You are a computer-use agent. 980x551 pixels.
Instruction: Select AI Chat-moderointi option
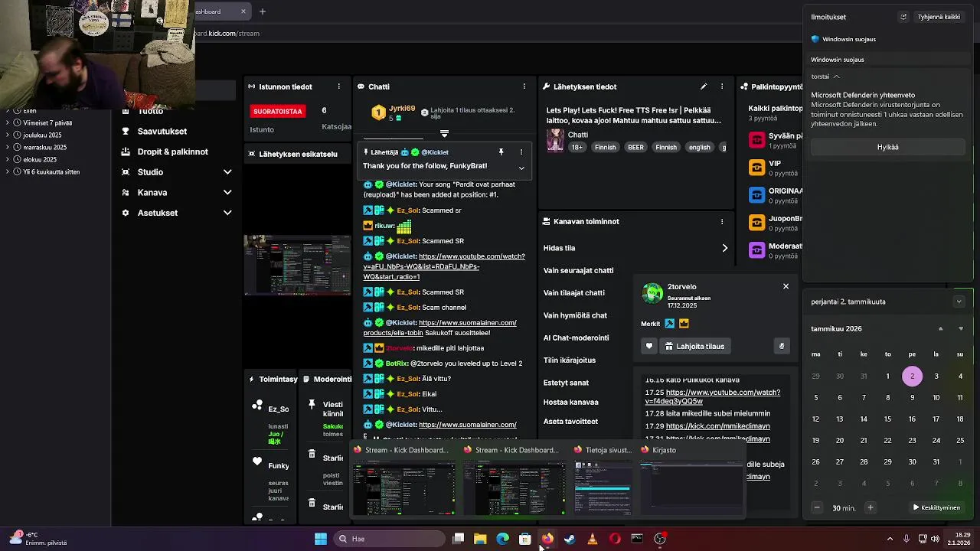[577, 337]
